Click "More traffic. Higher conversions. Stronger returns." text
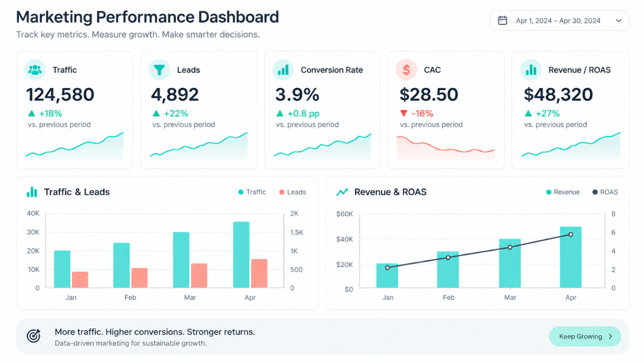Screen dimensions: 644x362 [155, 332]
